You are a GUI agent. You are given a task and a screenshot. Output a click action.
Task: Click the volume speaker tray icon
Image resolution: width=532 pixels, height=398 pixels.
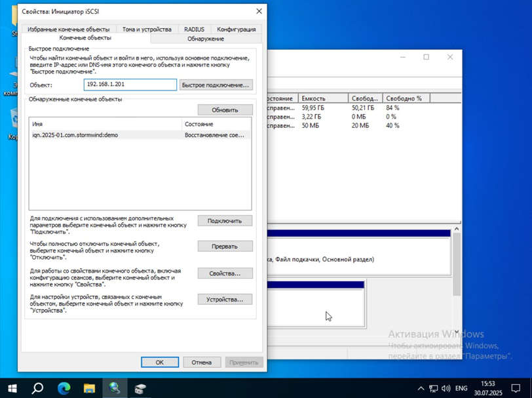pos(446,388)
